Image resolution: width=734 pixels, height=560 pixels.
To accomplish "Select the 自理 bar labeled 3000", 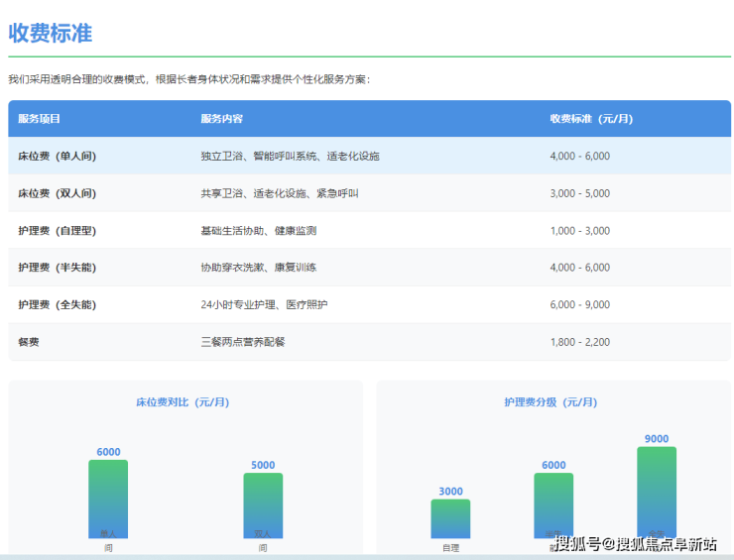I will pyautogui.click(x=450, y=517).
